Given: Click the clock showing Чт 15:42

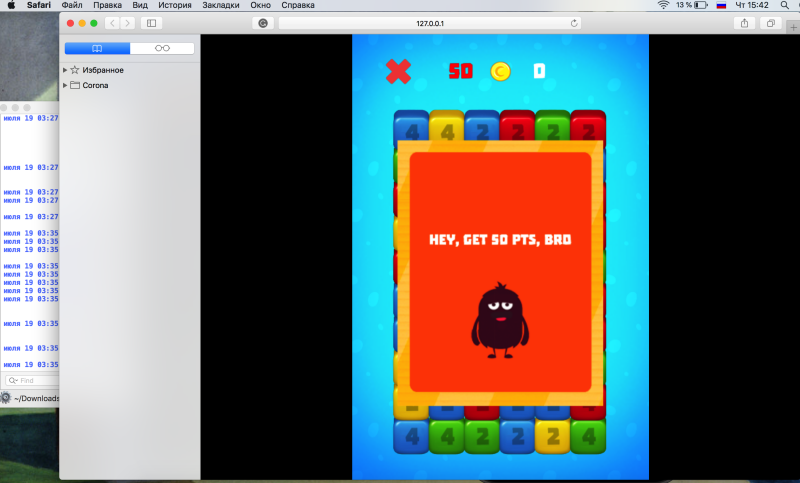Looking at the screenshot, I should pos(752,5).
